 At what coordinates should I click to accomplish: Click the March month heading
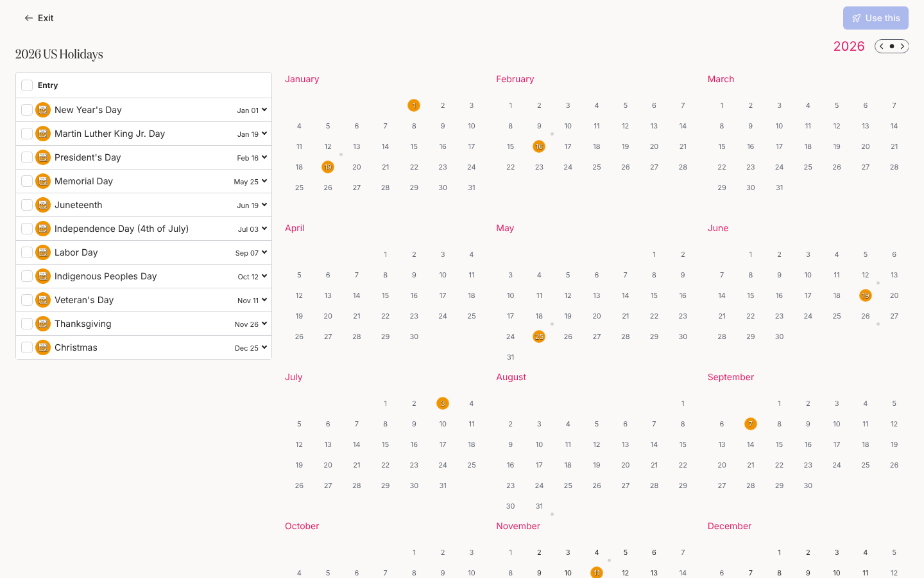(x=721, y=79)
